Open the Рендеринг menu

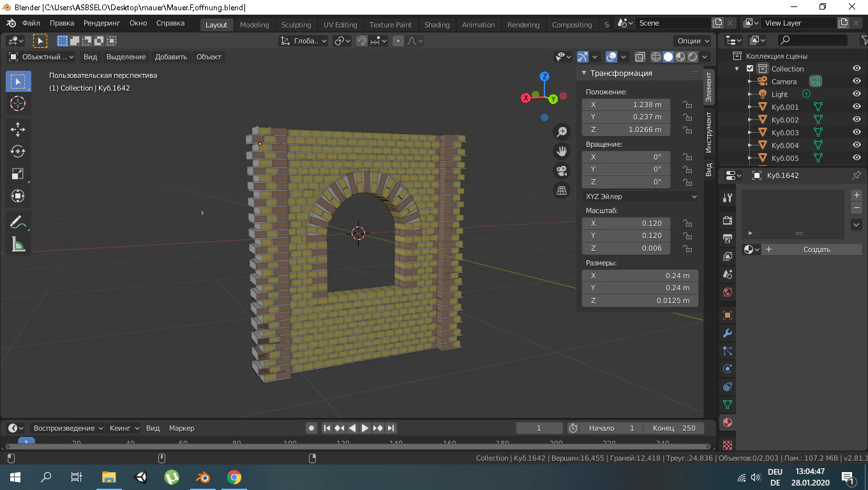(101, 23)
